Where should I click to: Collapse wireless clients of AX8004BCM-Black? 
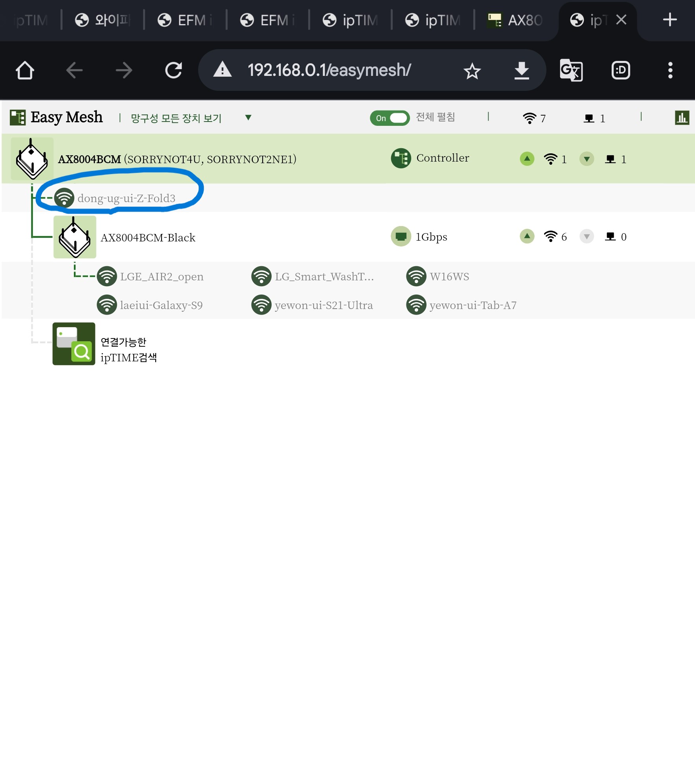coord(527,236)
